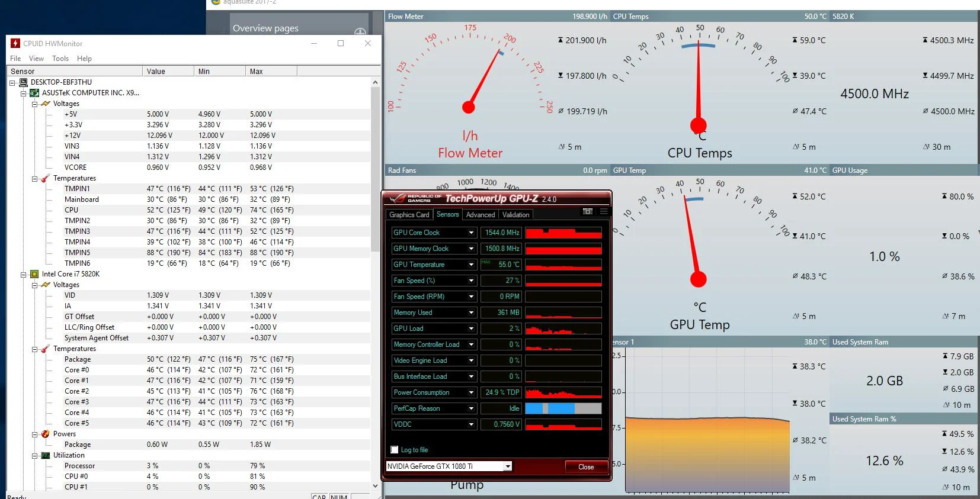Open the Power Consumption sensor dropdown
Viewport: 980px width, 499px height.
tap(471, 392)
